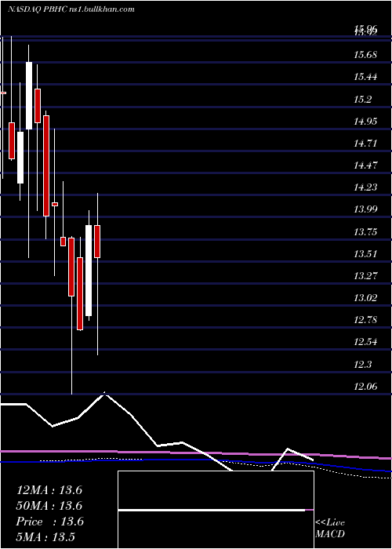Viewport: 392px width, 549px height.
Task: Click the 14.95 price axis label
Action: pyautogui.click(x=365, y=121)
